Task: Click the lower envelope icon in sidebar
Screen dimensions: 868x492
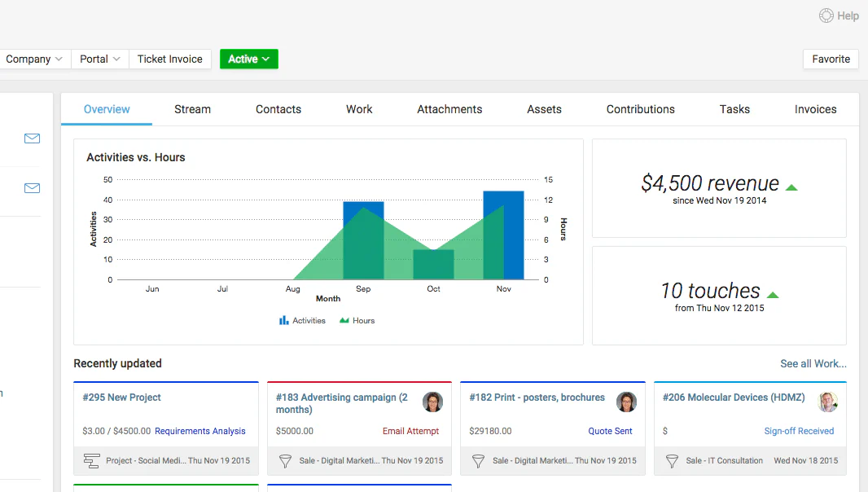Action: pos(32,188)
